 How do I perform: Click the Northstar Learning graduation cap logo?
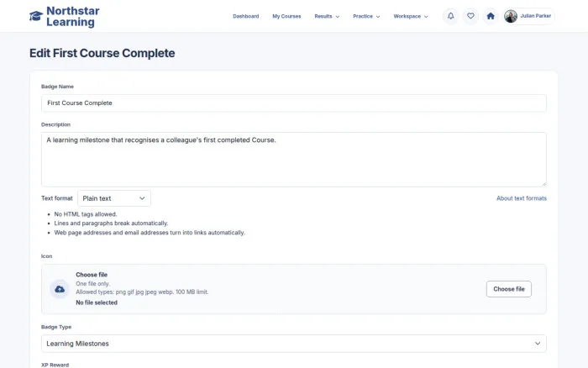(36, 16)
